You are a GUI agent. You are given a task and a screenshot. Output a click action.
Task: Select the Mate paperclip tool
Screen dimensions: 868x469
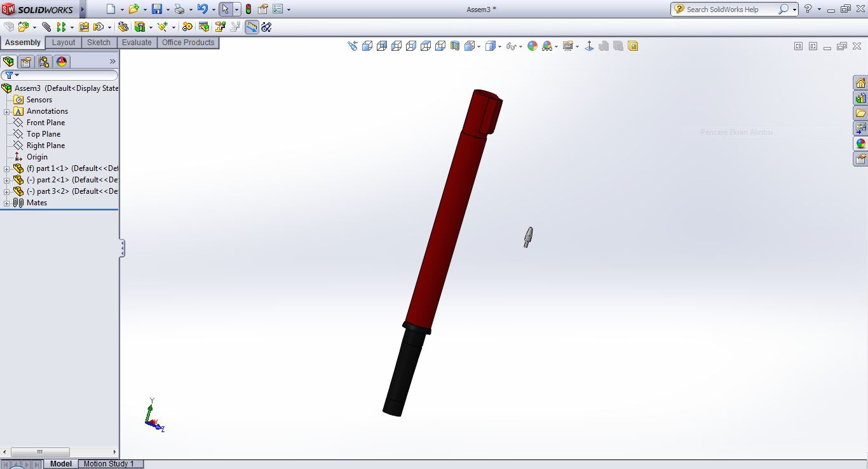46,27
